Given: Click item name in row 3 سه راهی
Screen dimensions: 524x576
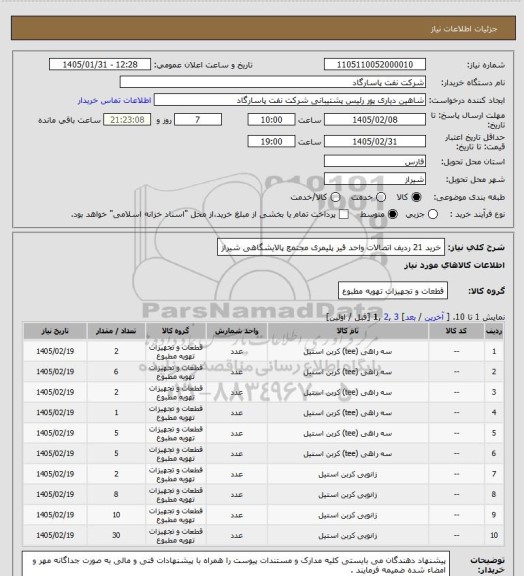Looking at the screenshot, I should [x=348, y=392].
